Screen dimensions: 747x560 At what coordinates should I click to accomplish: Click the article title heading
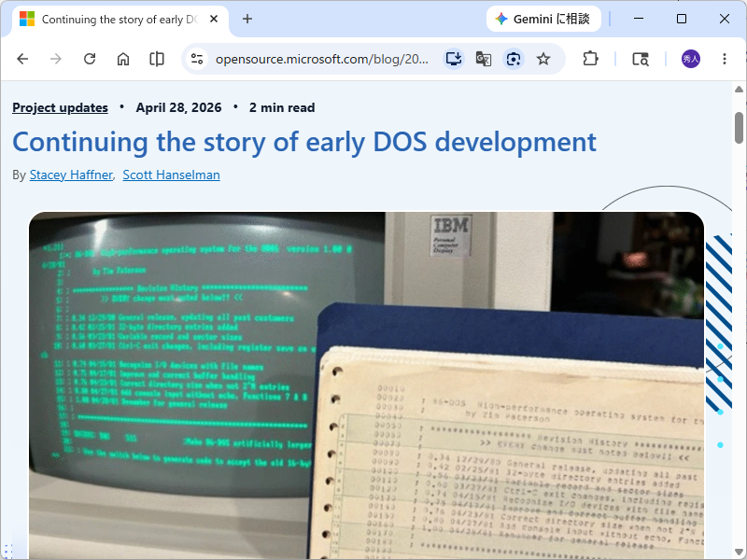click(x=304, y=142)
